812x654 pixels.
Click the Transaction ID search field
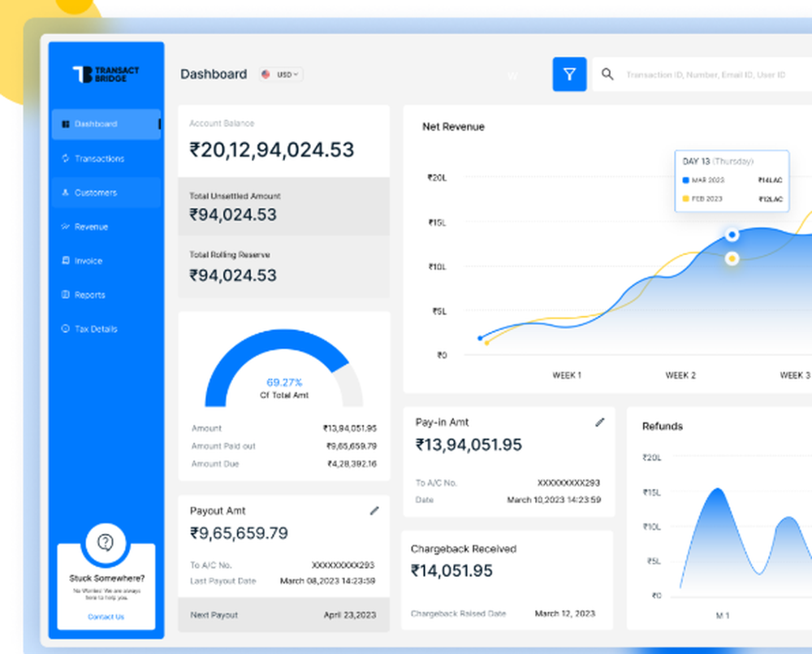click(706, 75)
